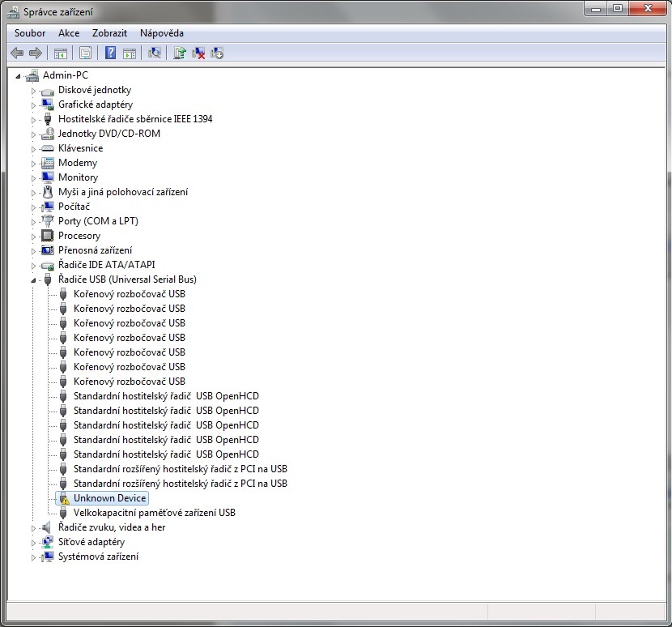Click the Řadiče zvuku speaker icon

46,527
